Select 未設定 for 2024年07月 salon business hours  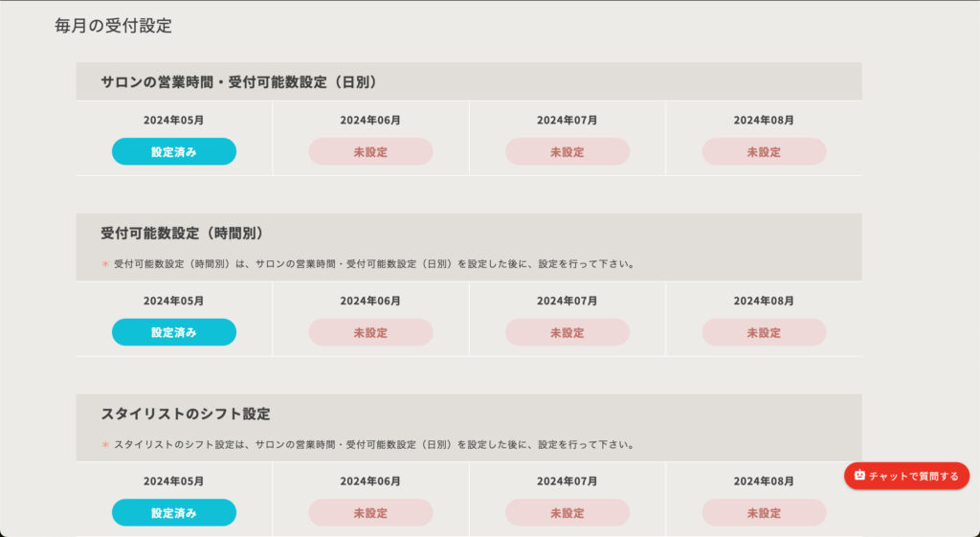[x=567, y=151]
